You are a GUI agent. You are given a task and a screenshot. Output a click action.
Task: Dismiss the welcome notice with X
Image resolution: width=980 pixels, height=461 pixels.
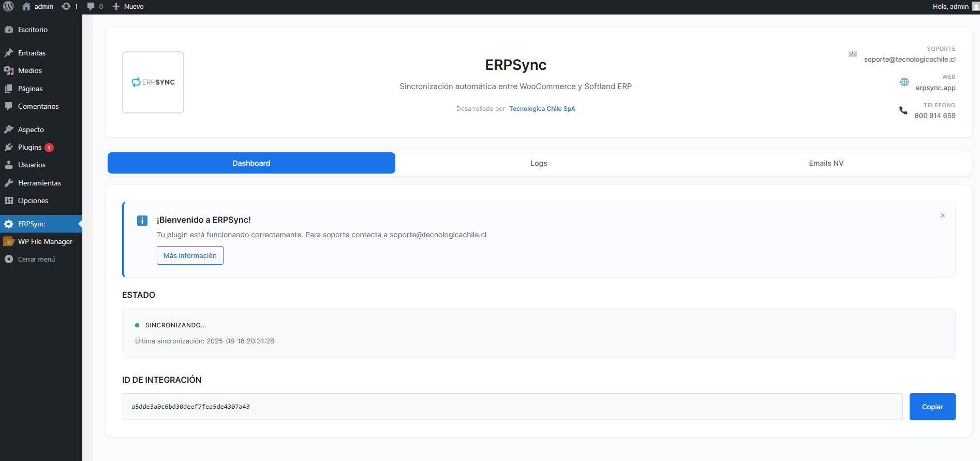[x=943, y=215]
